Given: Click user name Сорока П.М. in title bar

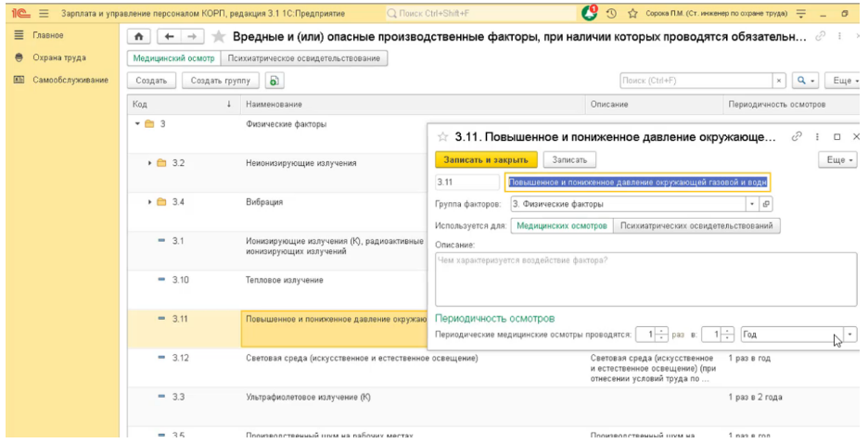Looking at the screenshot, I should click(716, 13).
